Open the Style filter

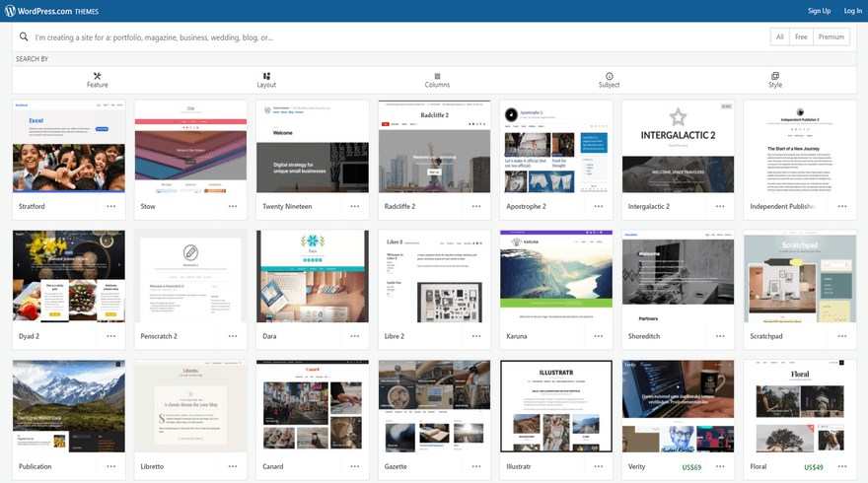(x=775, y=80)
